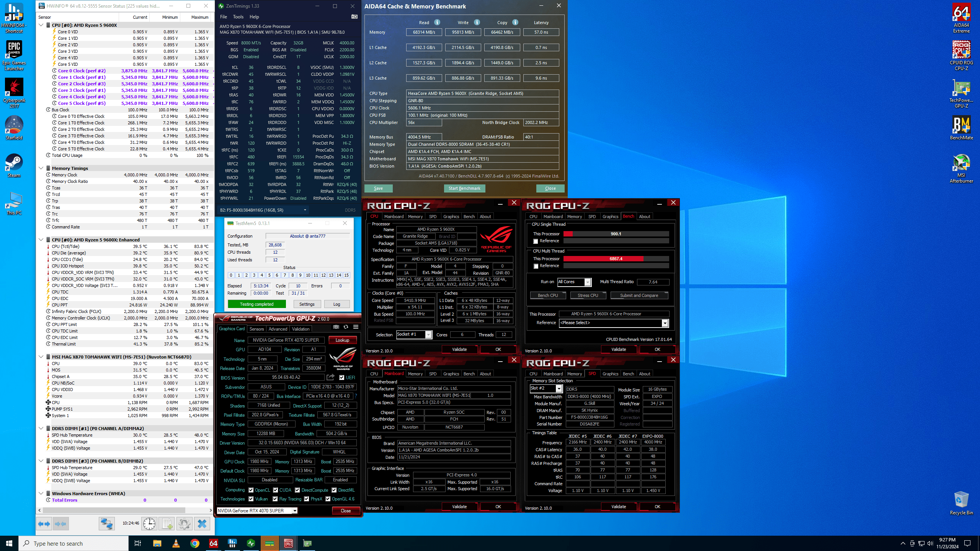Click GPU-Z refresh icon
The height and width of the screenshot is (551, 980).
(346, 327)
